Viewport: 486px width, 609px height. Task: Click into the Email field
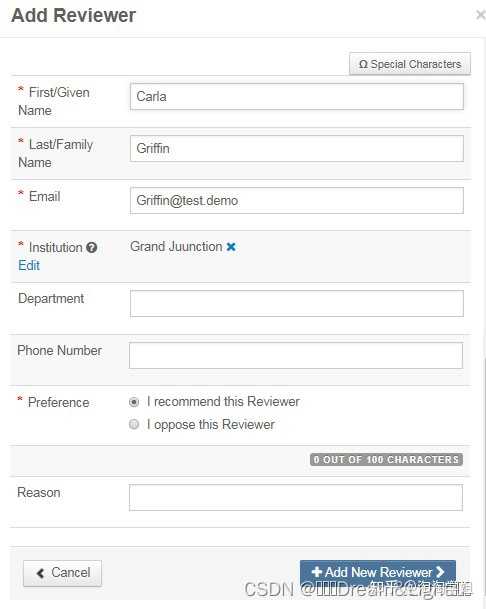(297, 200)
